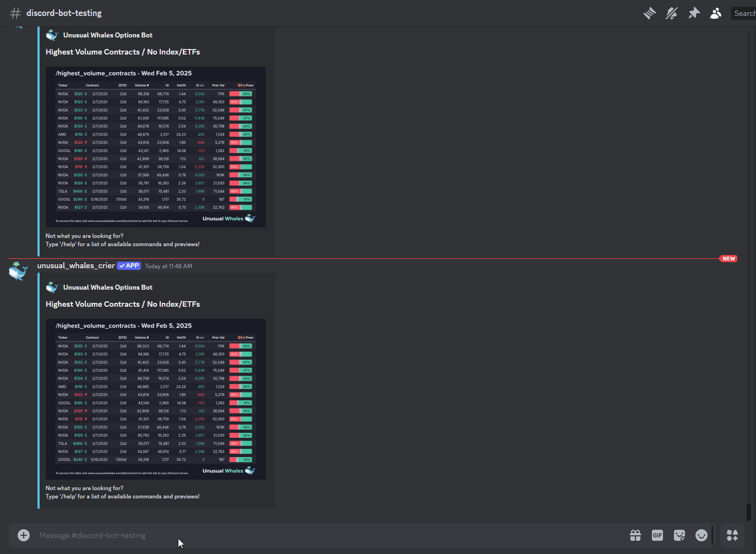Click upper embed 'Not what you are looking for?' text
Screen dimensions: 756x554
(x=84, y=236)
